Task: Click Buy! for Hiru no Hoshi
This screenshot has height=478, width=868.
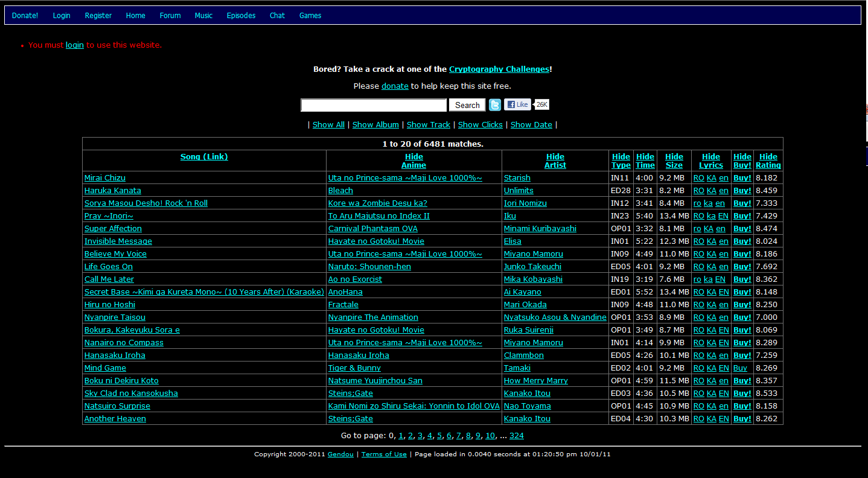Action: pyautogui.click(x=742, y=305)
